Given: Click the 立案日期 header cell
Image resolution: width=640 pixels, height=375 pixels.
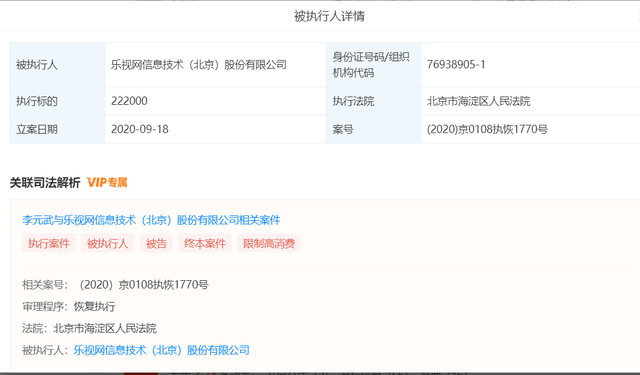Looking at the screenshot, I should tap(57, 129).
